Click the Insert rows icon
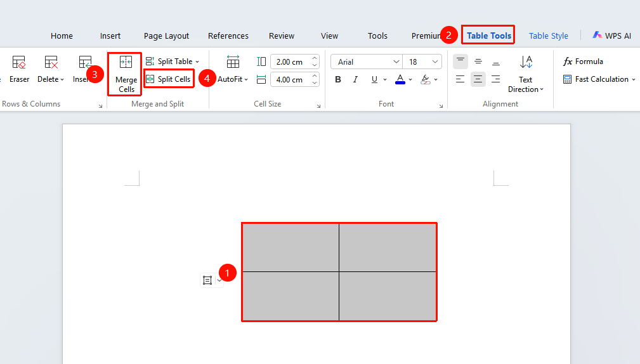This screenshot has width=640, height=364. 85,62
